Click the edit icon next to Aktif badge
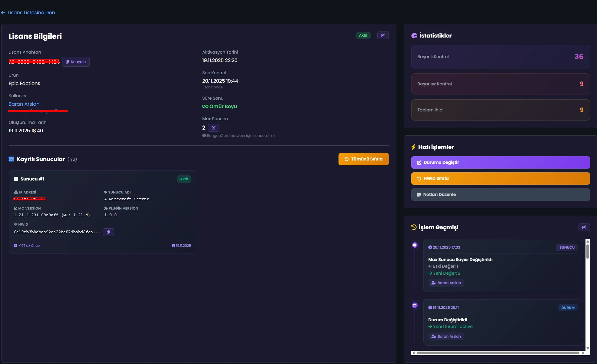The image size is (597, 364). tap(383, 35)
